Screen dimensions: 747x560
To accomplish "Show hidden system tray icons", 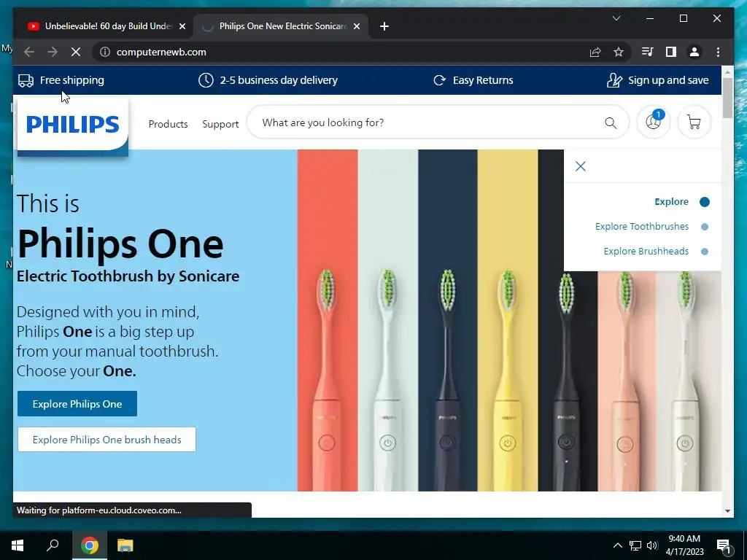I will [x=617, y=545].
